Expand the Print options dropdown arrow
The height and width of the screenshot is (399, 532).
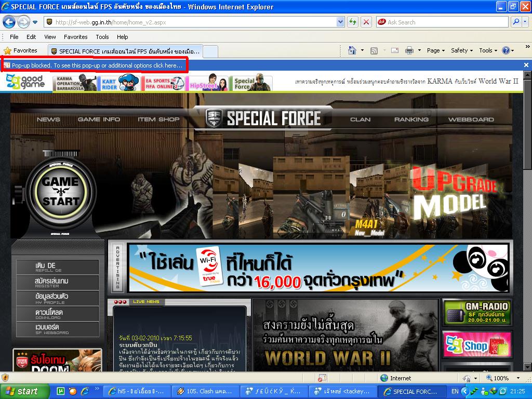(419, 50)
